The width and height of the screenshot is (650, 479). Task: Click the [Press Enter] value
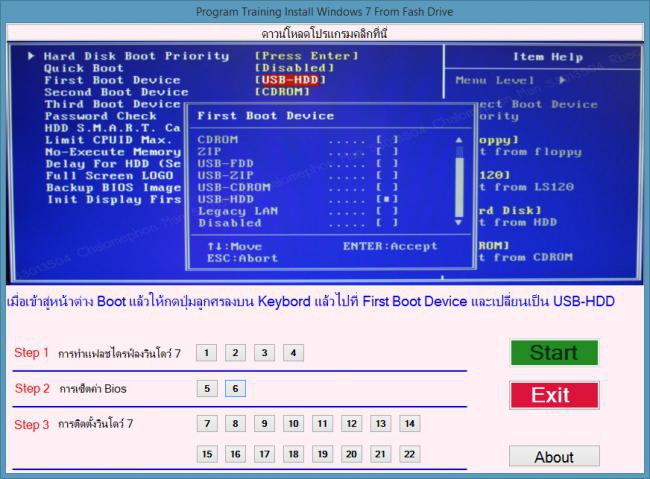pos(306,56)
